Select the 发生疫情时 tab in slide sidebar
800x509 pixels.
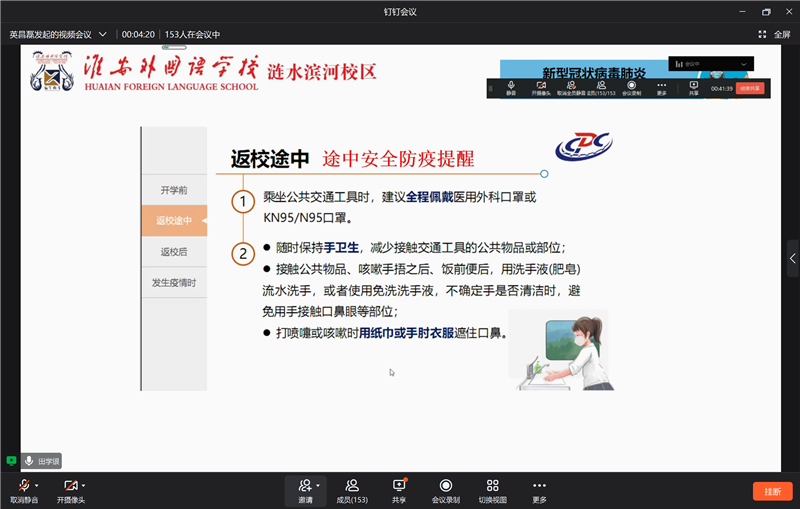tap(174, 283)
